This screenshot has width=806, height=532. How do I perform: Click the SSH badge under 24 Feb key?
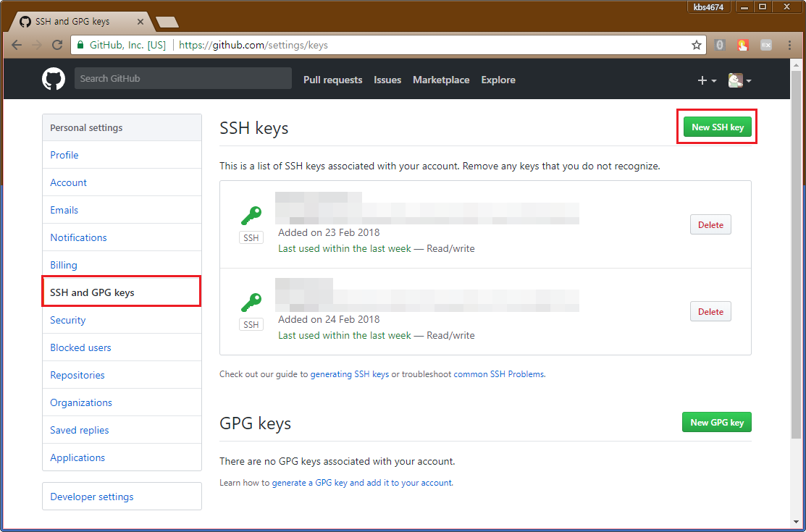point(251,324)
